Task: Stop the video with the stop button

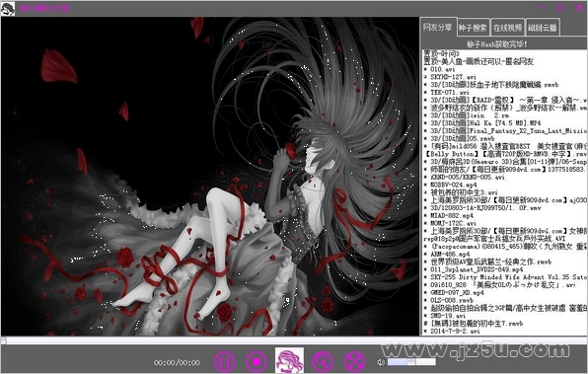Action: point(257,361)
